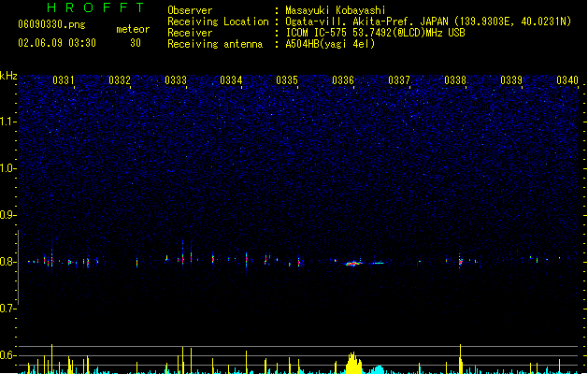This screenshot has width=588, height=374.
Task: Click the 1.0 kHz axis label
Action: coord(7,168)
